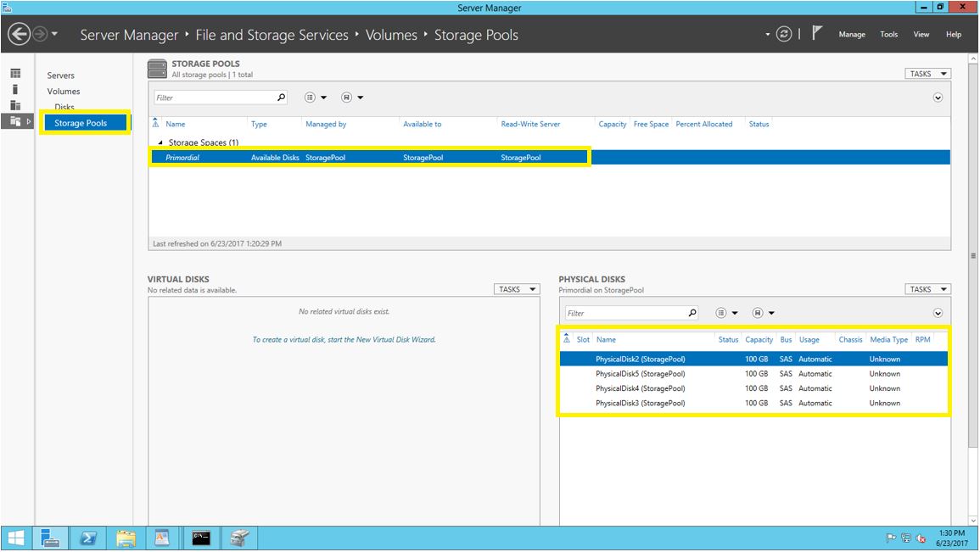Click the save filter icon near the search box
The image size is (980, 552).
[x=348, y=97]
